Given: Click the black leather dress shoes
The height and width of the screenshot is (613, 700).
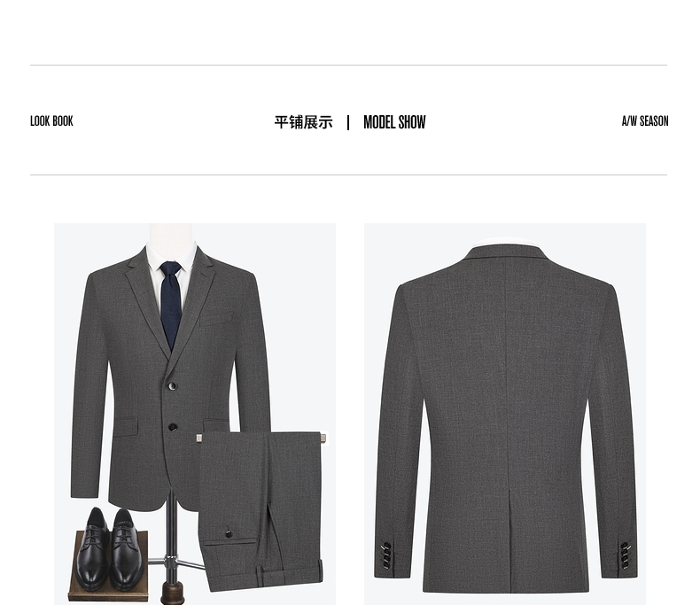Looking at the screenshot, I should click(110, 547).
